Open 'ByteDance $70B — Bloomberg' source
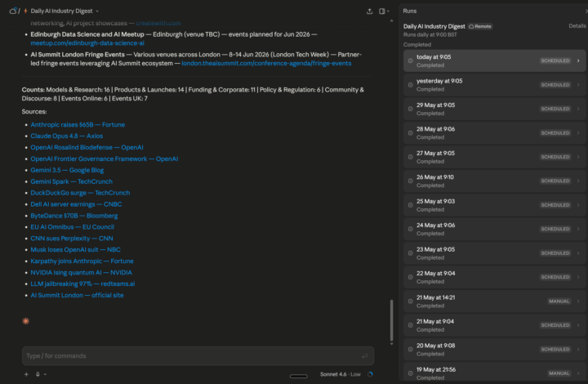This screenshot has height=384, width=588. click(x=73, y=216)
